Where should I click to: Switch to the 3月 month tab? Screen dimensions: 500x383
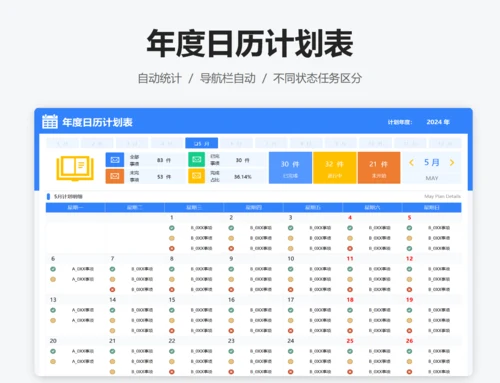tap(132, 143)
